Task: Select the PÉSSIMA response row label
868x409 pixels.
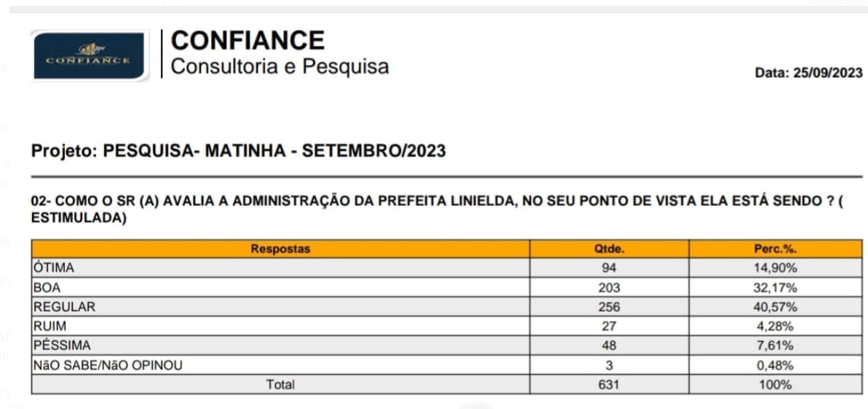Action: (62, 346)
